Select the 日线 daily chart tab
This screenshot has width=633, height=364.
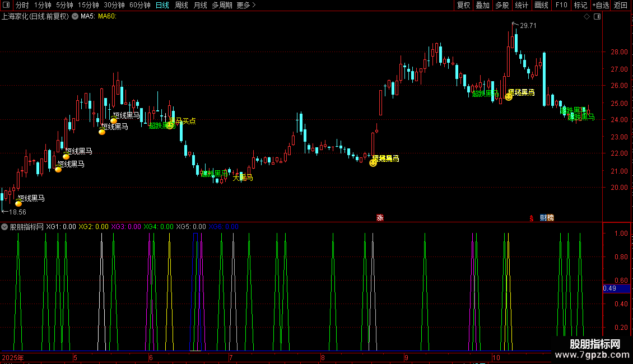click(162, 5)
